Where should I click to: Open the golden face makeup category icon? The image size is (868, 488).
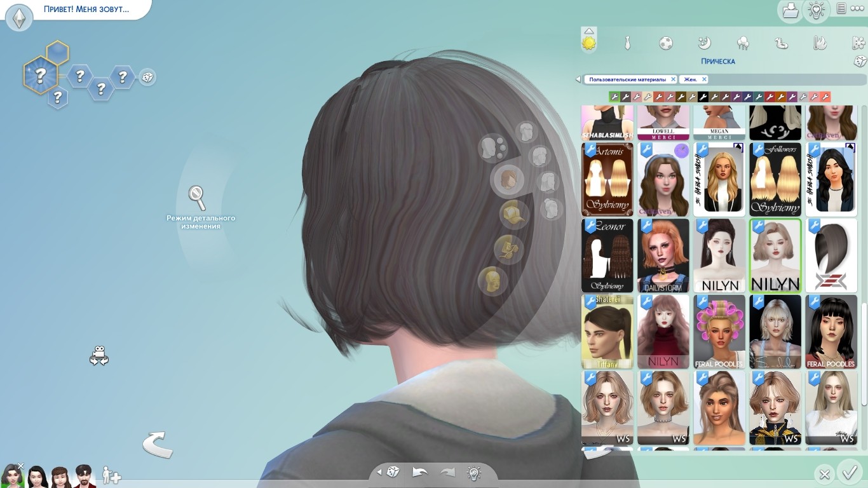[x=492, y=281]
